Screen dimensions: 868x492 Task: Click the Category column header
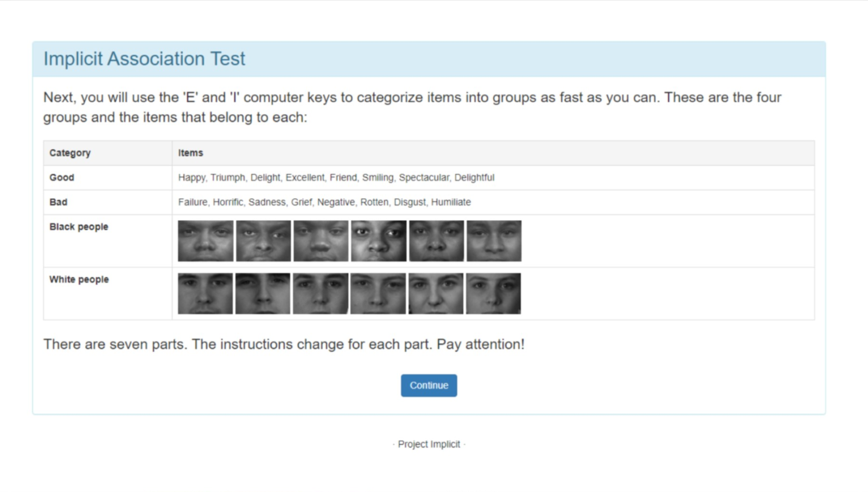pos(70,153)
